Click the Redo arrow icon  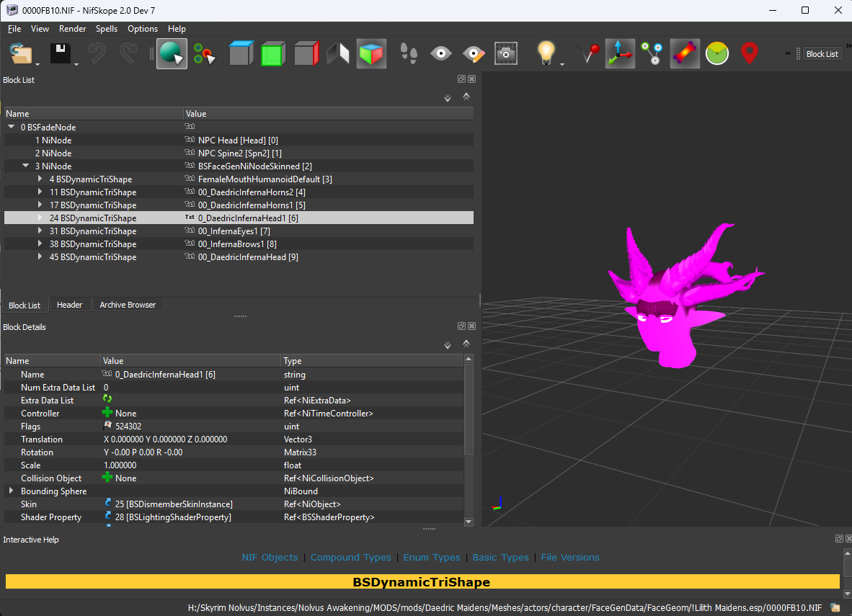coord(128,54)
